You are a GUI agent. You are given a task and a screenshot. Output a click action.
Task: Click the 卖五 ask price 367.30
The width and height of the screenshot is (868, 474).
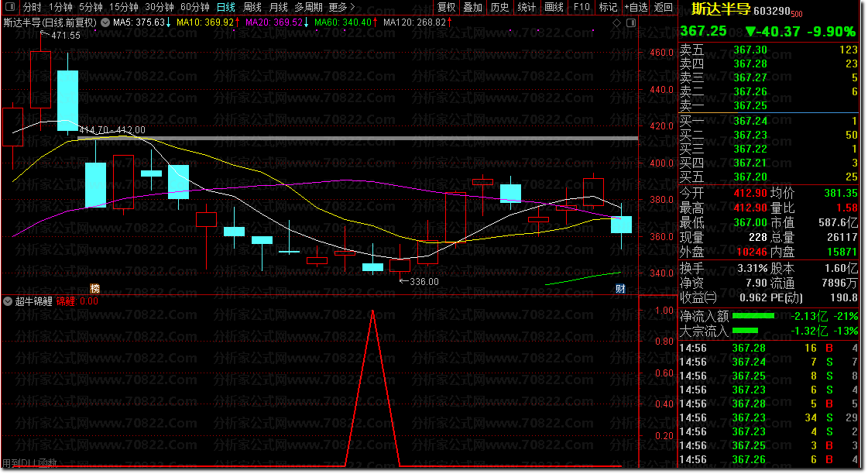point(750,50)
